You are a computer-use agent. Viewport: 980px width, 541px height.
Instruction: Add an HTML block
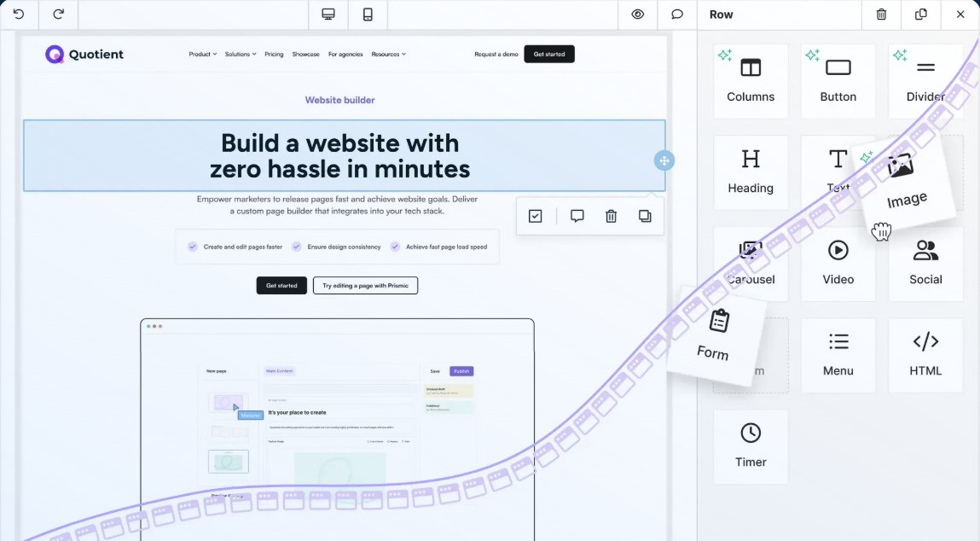[925, 355]
